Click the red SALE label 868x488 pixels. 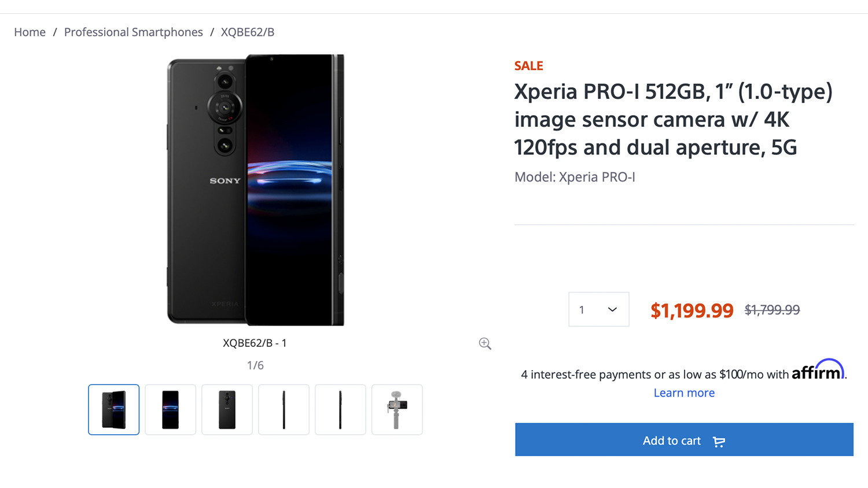[x=528, y=66]
